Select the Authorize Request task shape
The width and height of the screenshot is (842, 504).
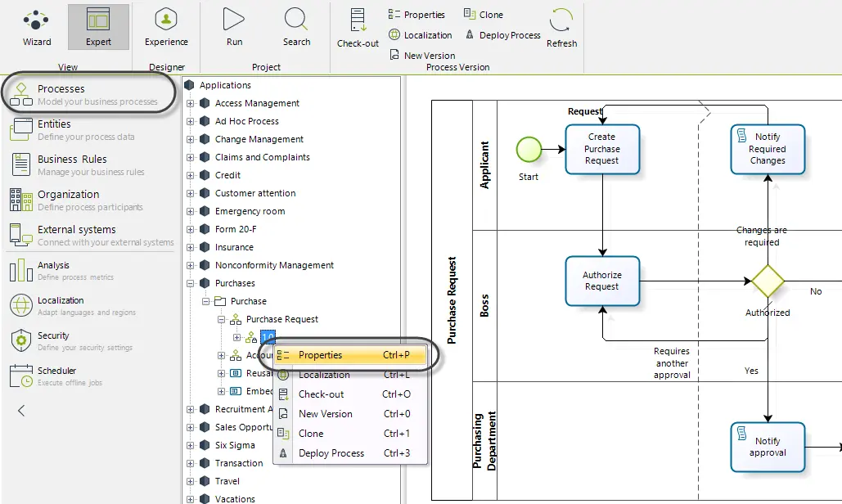(x=602, y=281)
